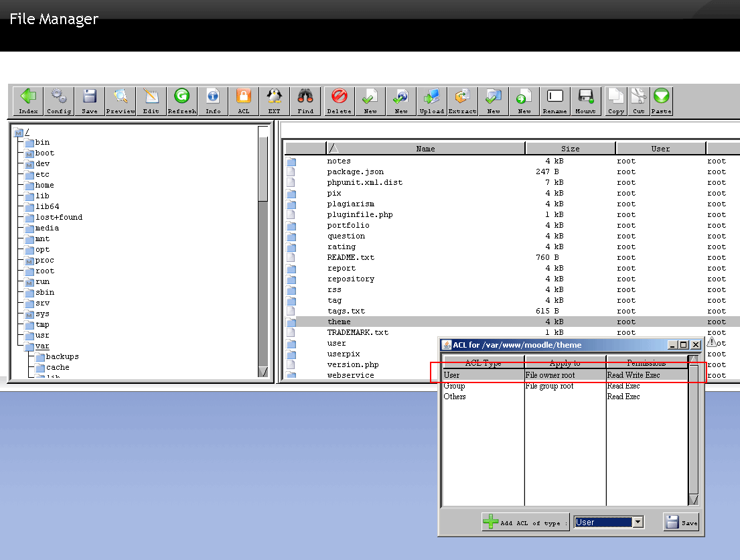Select the Extract archive icon

[x=462, y=101]
